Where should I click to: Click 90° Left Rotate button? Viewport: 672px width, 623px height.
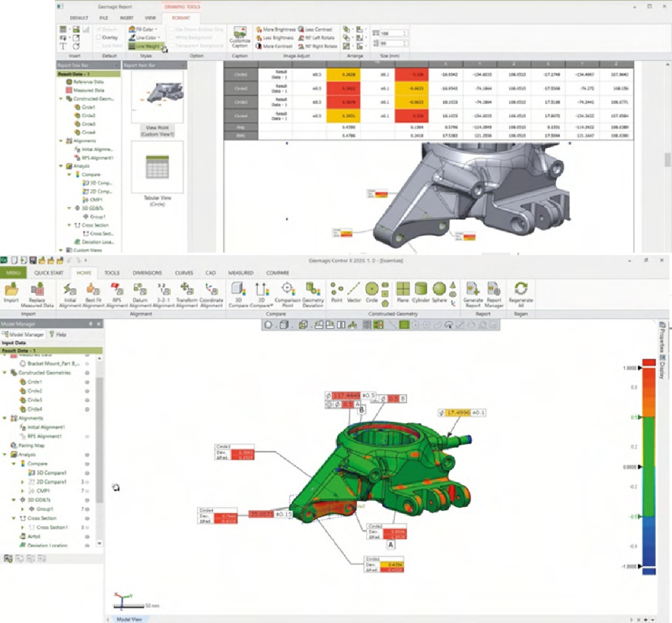coord(316,38)
